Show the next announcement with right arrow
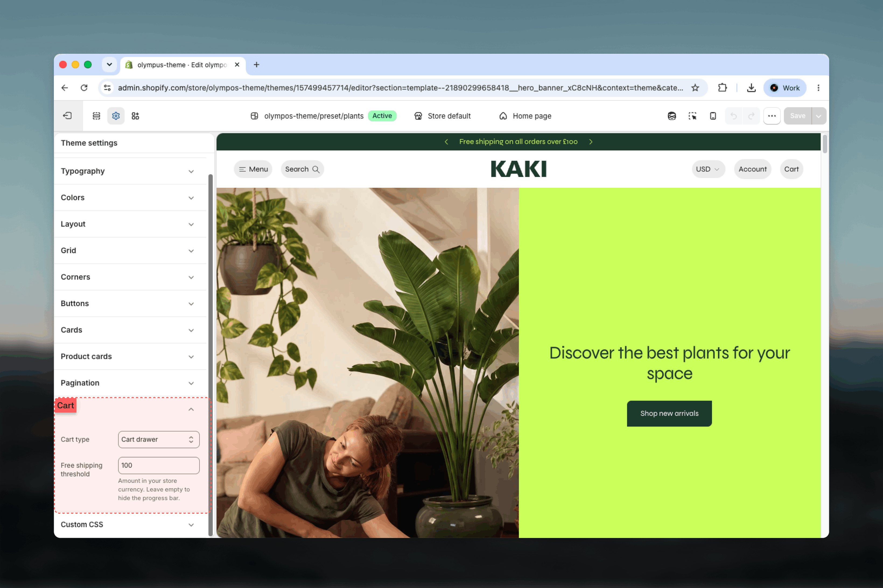The height and width of the screenshot is (588, 883). point(591,142)
